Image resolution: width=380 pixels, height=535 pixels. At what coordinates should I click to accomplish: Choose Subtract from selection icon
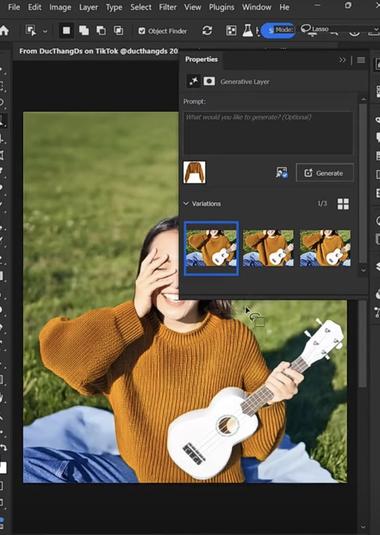pos(101,31)
